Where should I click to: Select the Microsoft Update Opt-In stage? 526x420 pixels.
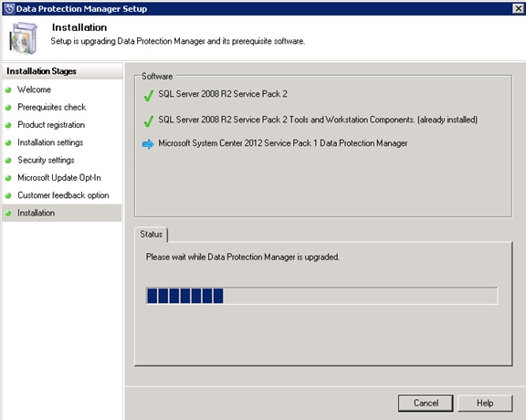[x=59, y=178]
